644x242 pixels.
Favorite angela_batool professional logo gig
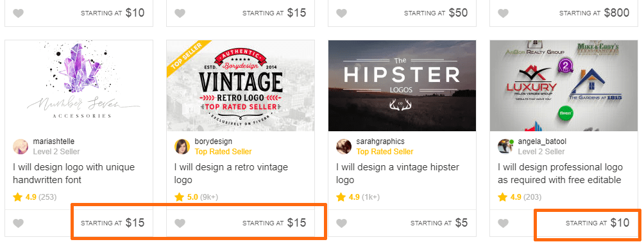coord(503,223)
